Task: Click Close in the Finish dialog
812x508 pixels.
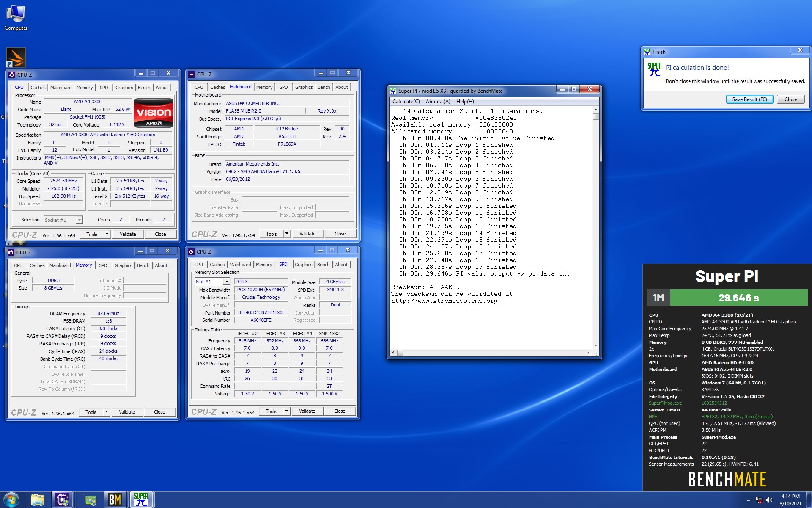Action: [x=790, y=99]
